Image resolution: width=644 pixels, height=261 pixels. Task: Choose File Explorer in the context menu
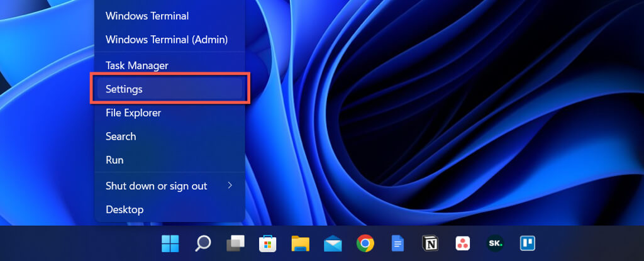click(x=133, y=113)
